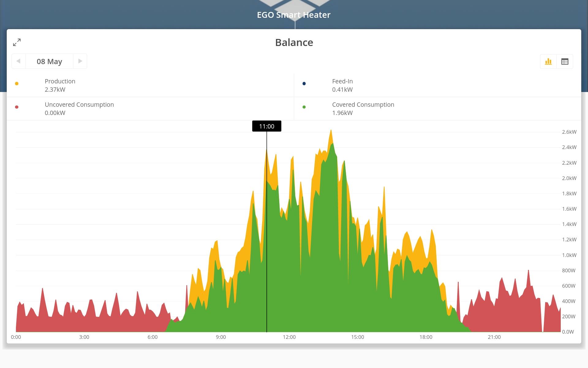Screen dimensions: 588x368
Task: Toggle the Production series yellow dot
Action: pyautogui.click(x=17, y=83)
